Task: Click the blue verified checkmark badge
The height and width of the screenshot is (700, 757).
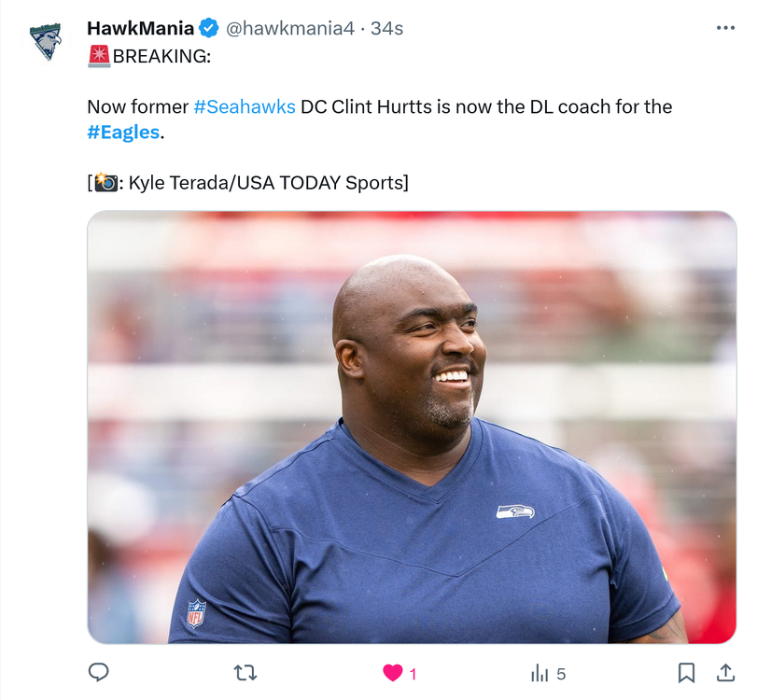Action: coord(209,28)
